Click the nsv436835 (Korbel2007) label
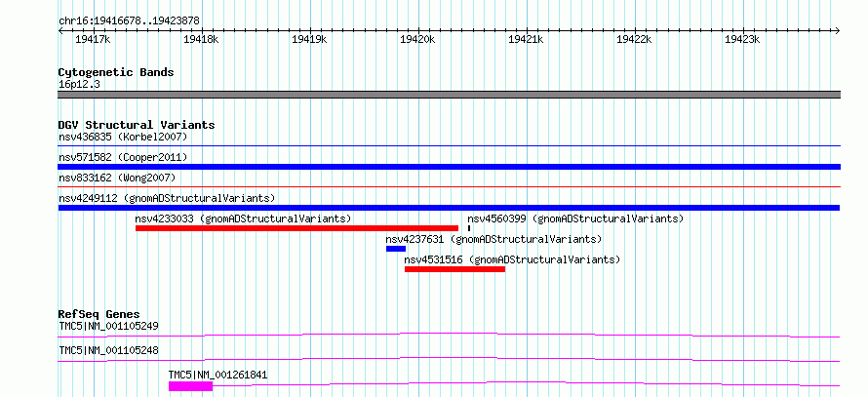 (x=123, y=137)
